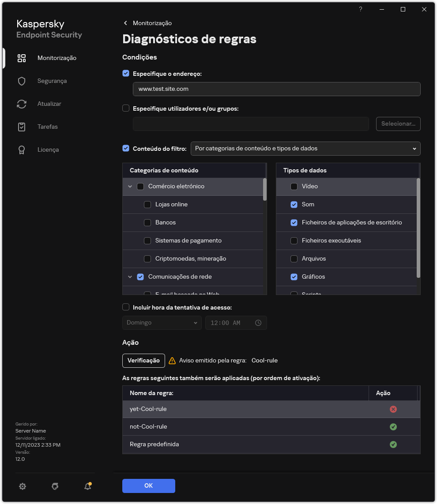Viewport: 437px width, 504px height.
Task: Open the clock icon in time field
Action: click(x=258, y=322)
